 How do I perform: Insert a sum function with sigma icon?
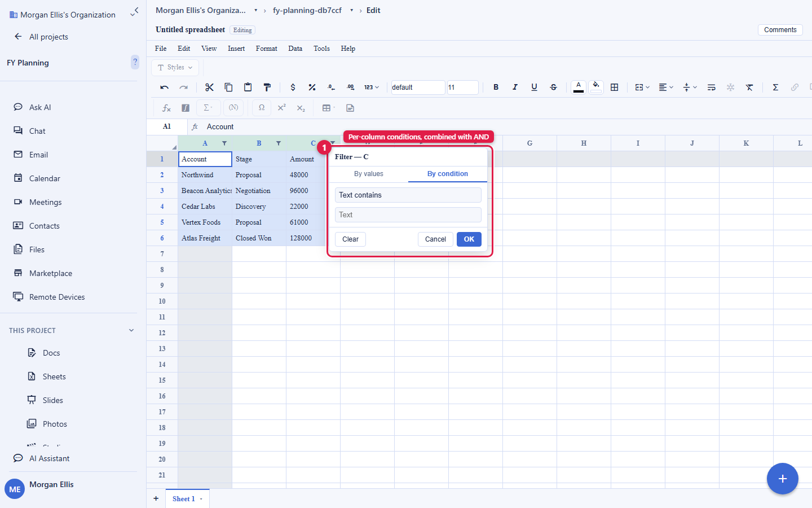[x=775, y=87]
